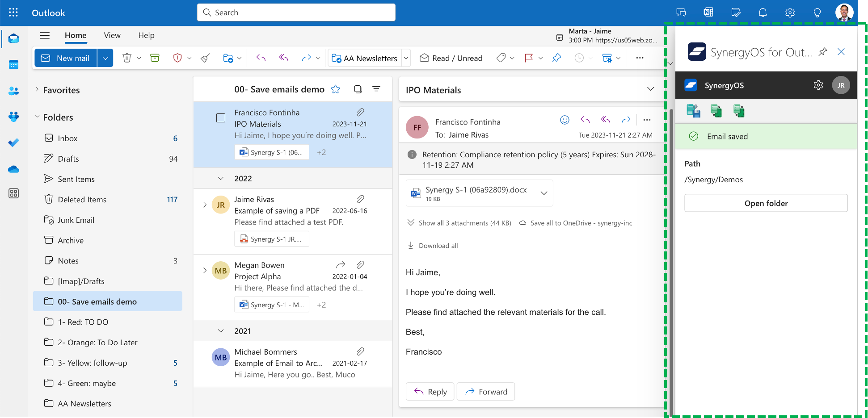Open the Sent Items folder
The height and width of the screenshot is (418, 868).
pyautogui.click(x=108, y=179)
